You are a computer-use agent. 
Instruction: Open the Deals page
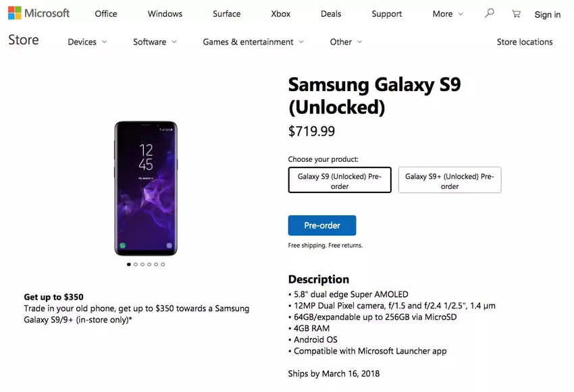coord(330,13)
